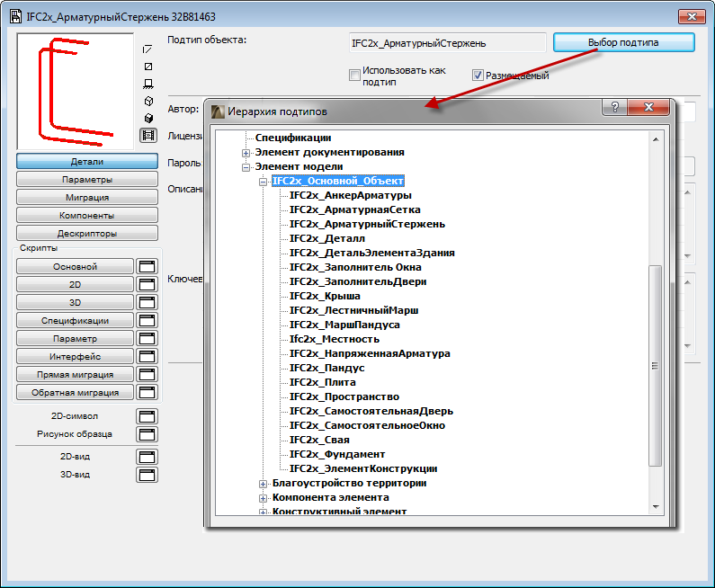Viewport: 715px width, 588px height.
Task: Toggle Использовать как подтип checkbox
Action: (x=354, y=75)
